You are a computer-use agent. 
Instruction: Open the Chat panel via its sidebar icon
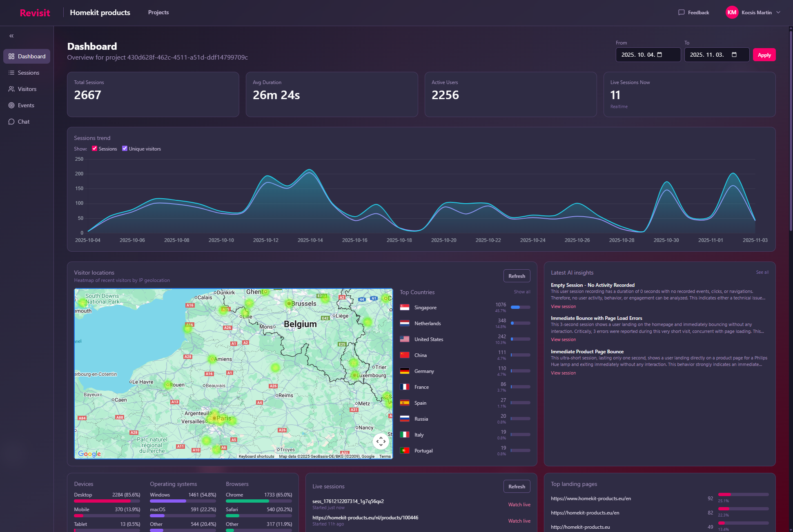pyautogui.click(x=11, y=122)
